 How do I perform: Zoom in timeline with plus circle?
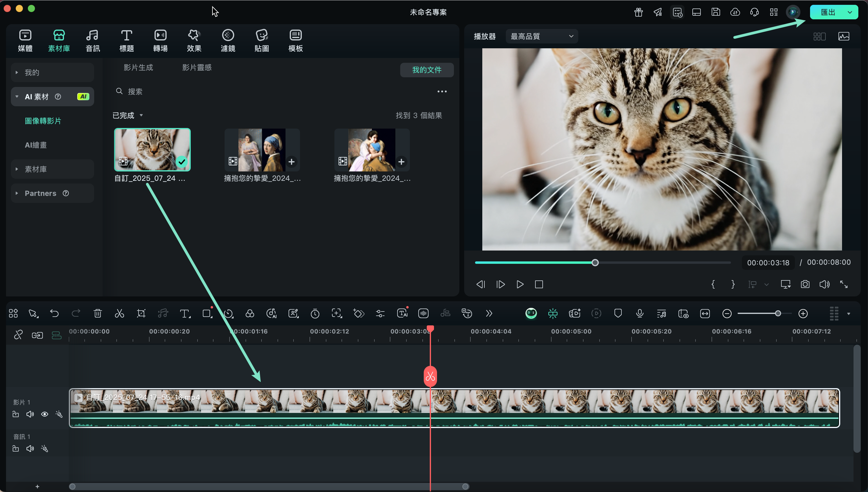pyautogui.click(x=803, y=314)
